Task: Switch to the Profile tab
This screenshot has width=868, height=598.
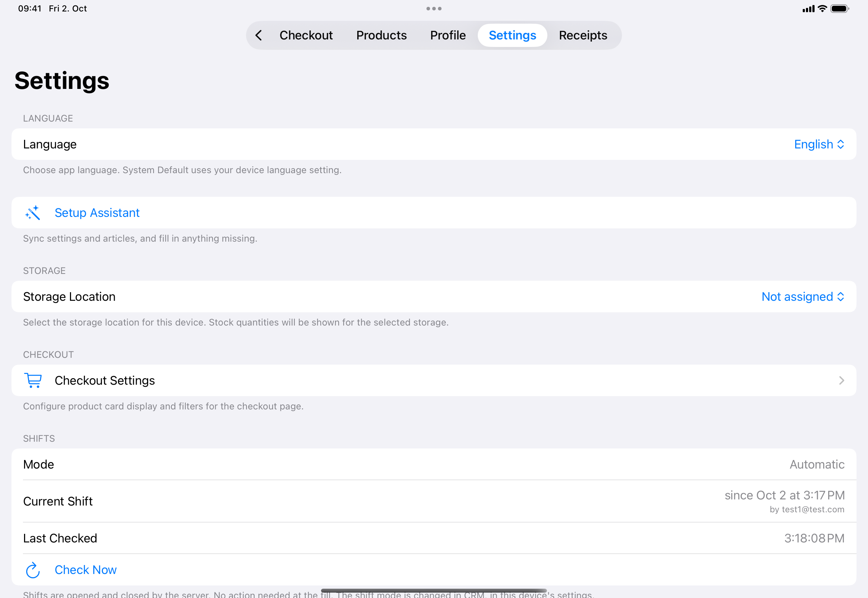Action: 448,35
